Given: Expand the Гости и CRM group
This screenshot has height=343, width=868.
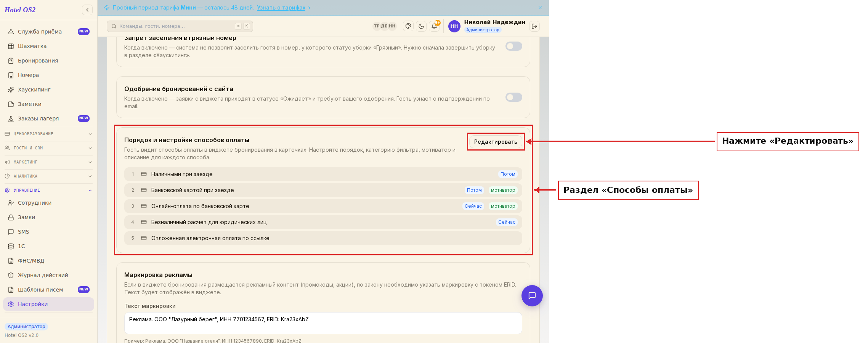Looking at the screenshot, I should point(48,148).
